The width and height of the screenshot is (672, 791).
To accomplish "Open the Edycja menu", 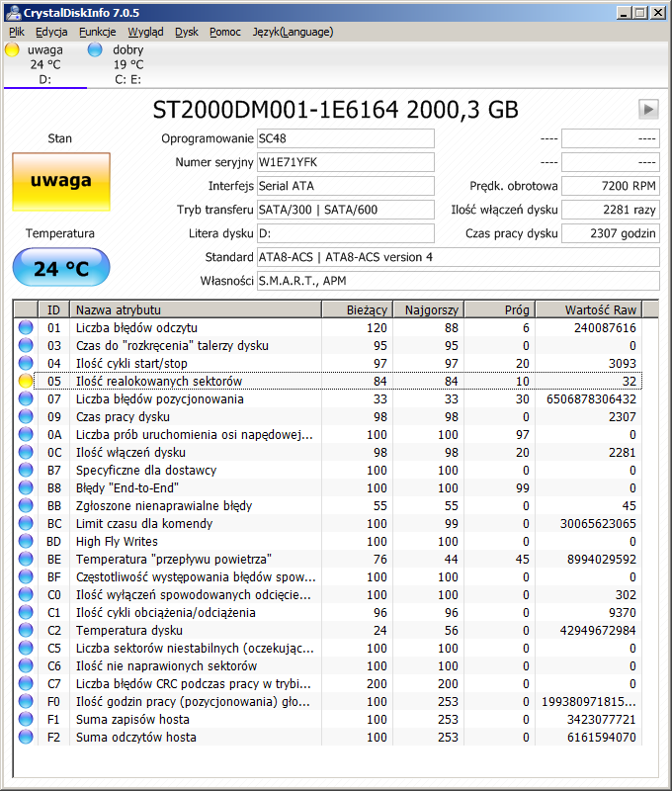I will click(51, 32).
